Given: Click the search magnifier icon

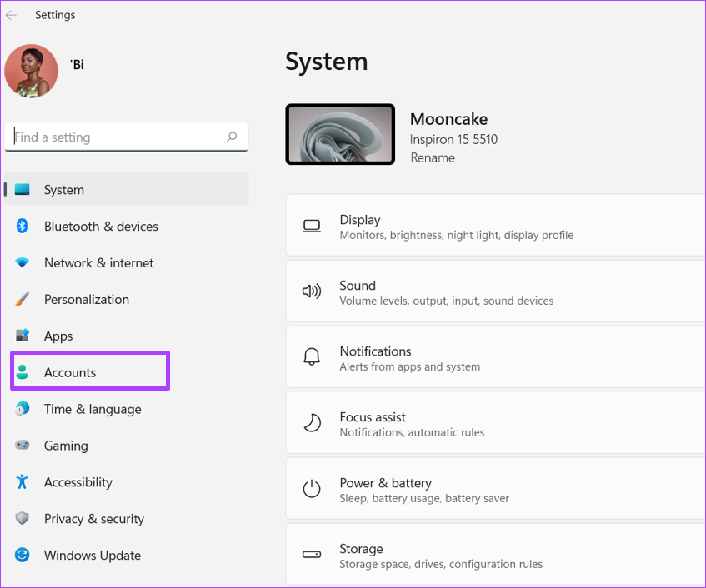Looking at the screenshot, I should 232,137.
